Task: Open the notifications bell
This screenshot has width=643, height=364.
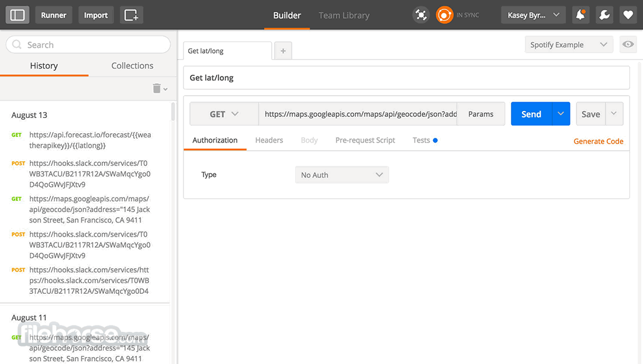Action: point(580,15)
